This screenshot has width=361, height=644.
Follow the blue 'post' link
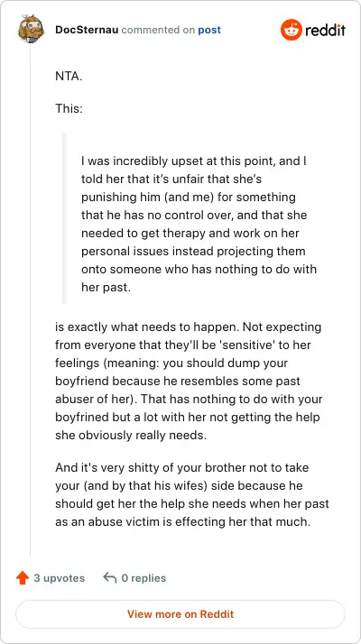pos(209,31)
